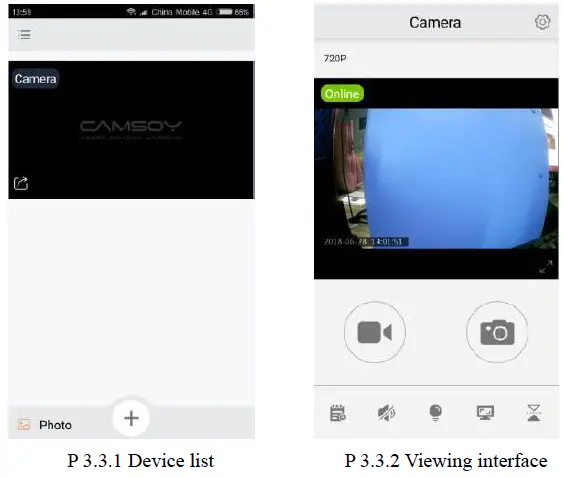Open the recordings schedule icon
The width and height of the screenshot is (563, 477).
[338, 413]
